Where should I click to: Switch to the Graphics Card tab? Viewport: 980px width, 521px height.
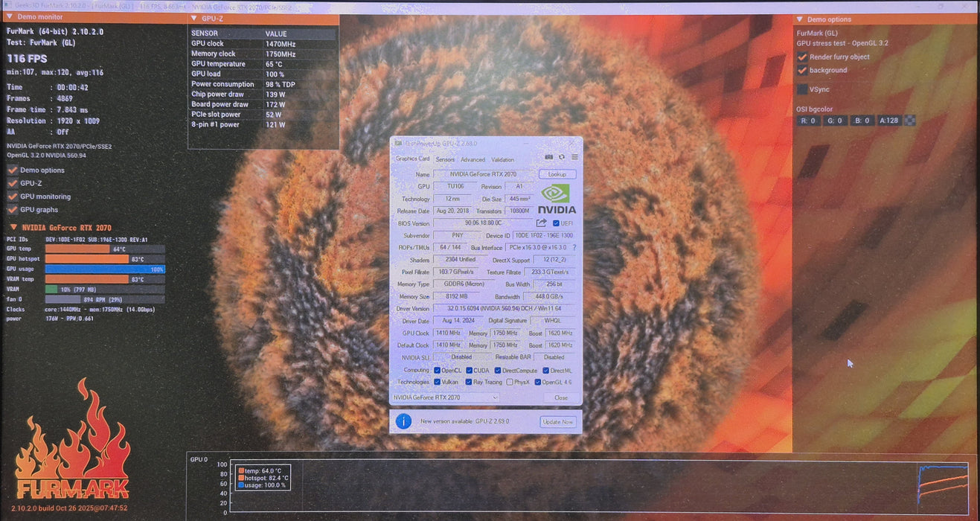coord(413,159)
